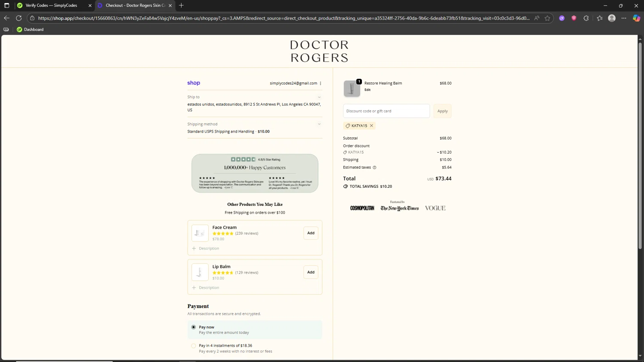
Task: Click the favorites bar toggle icon
Action: click(6, 30)
